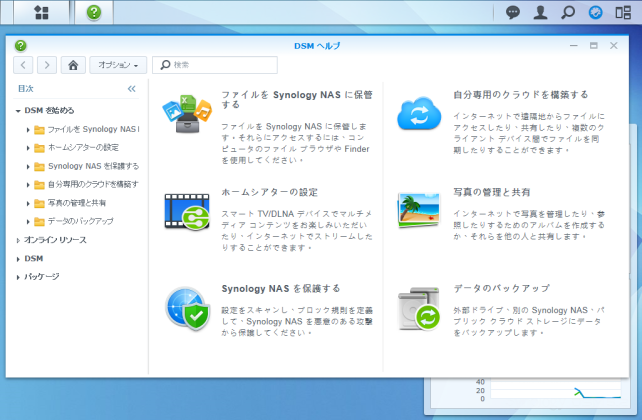Click the blue circular checkmark taskbar icon
The width and height of the screenshot is (642, 420).
pos(595,12)
